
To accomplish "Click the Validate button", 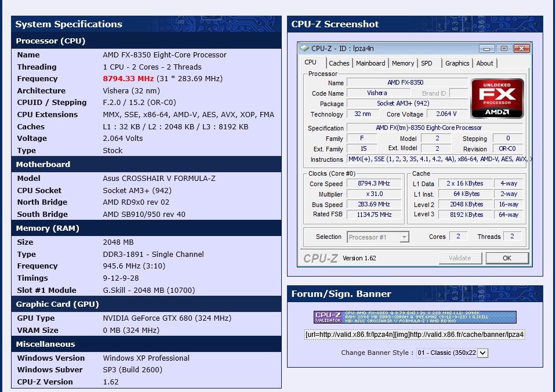I will (460, 257).
